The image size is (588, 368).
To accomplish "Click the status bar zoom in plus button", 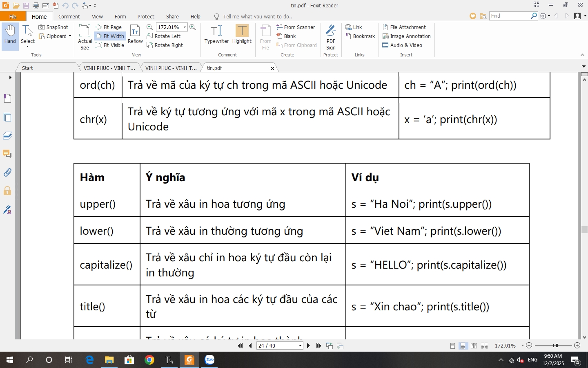I will [577, 346].
